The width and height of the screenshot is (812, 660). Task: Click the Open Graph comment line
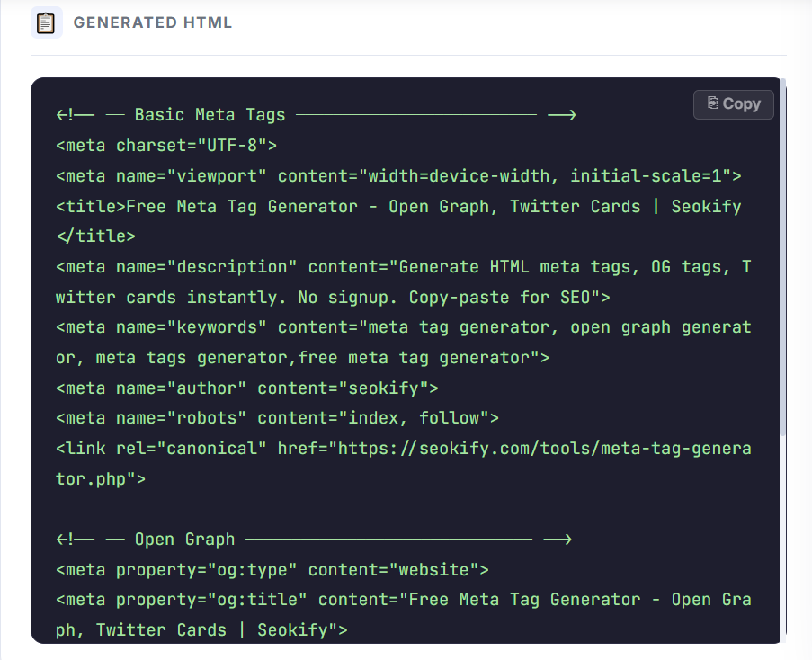pos(313,540)
